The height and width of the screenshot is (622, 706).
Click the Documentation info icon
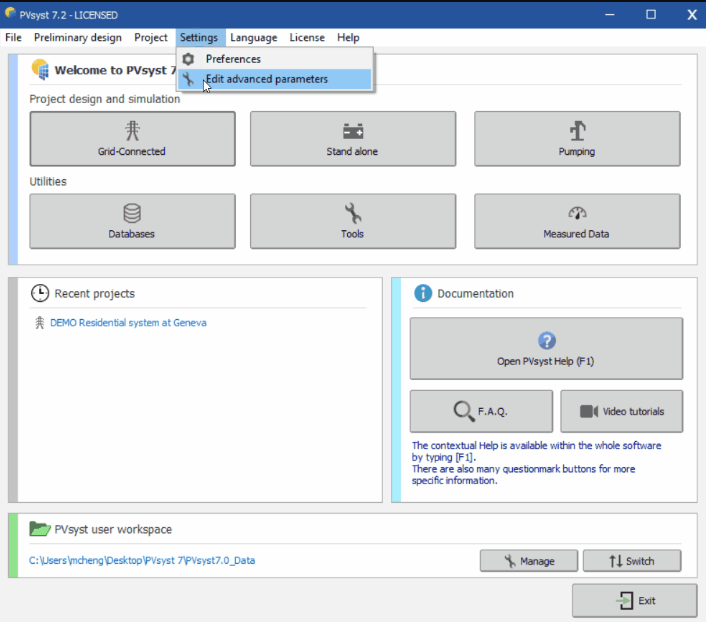(423, 293)
